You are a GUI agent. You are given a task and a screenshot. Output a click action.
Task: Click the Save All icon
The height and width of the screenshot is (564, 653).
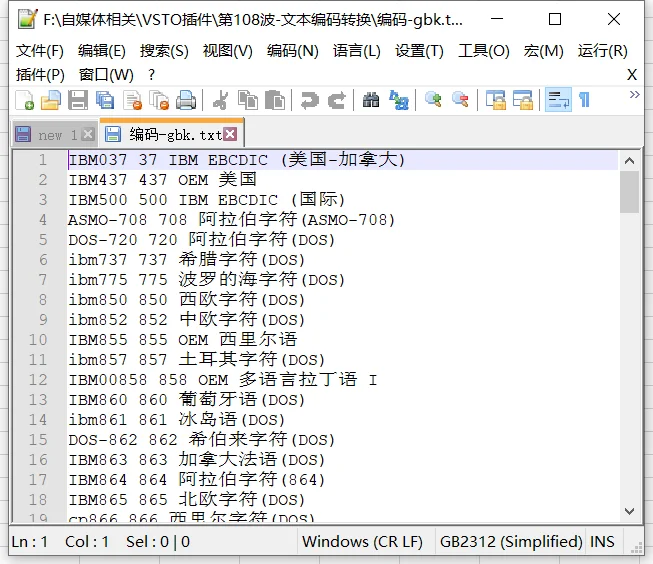pos(105,100)
